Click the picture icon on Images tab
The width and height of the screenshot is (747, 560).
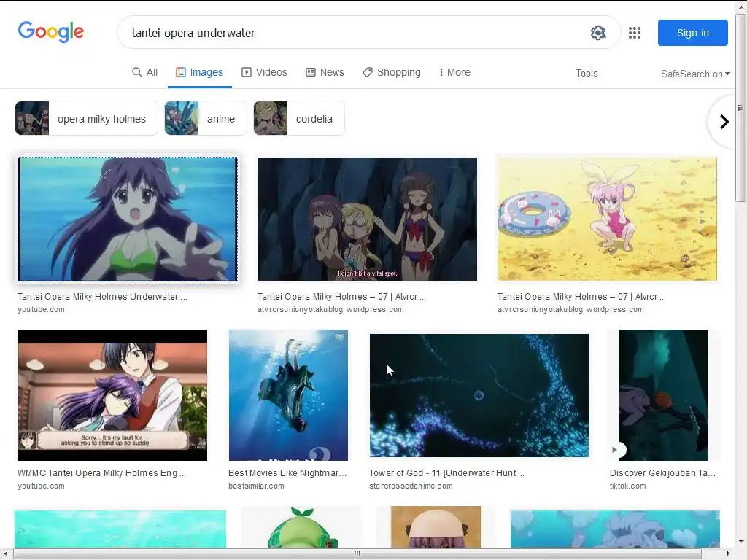[x=181, y=72]
